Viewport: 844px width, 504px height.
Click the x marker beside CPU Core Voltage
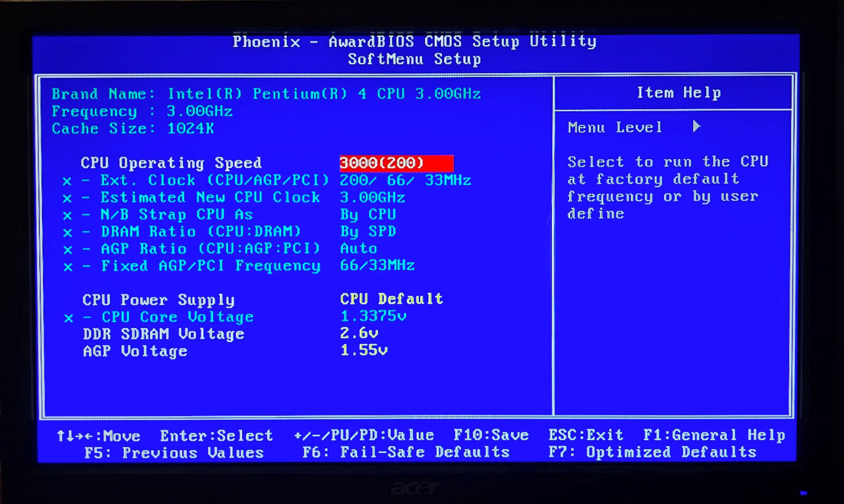coord(69,318)
